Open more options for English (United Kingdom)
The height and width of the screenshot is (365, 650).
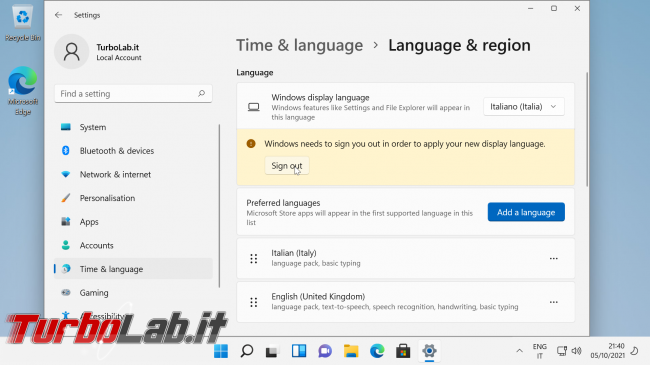[553, 302]
